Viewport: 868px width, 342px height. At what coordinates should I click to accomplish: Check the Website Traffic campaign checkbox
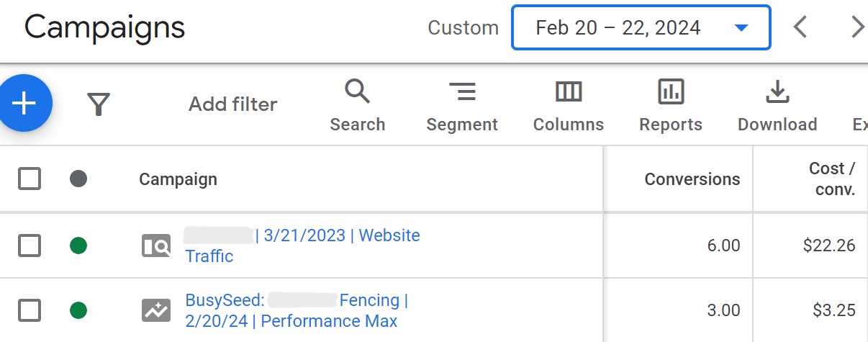tap(30, 246)
